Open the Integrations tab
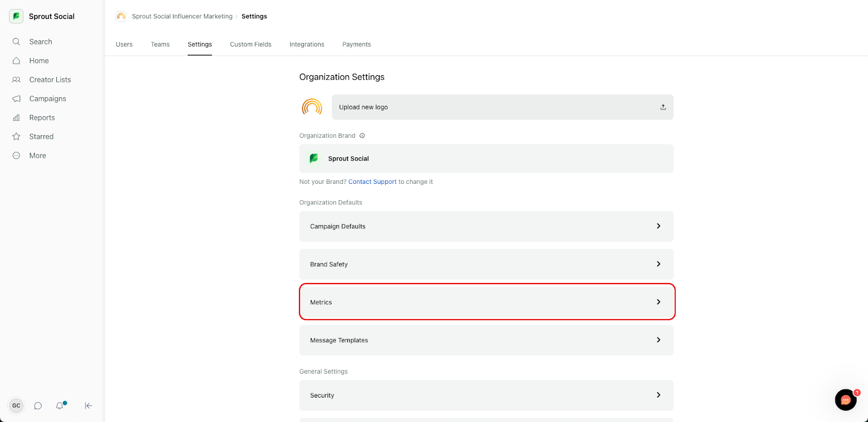Screen dimensions: 868x422 307,44
